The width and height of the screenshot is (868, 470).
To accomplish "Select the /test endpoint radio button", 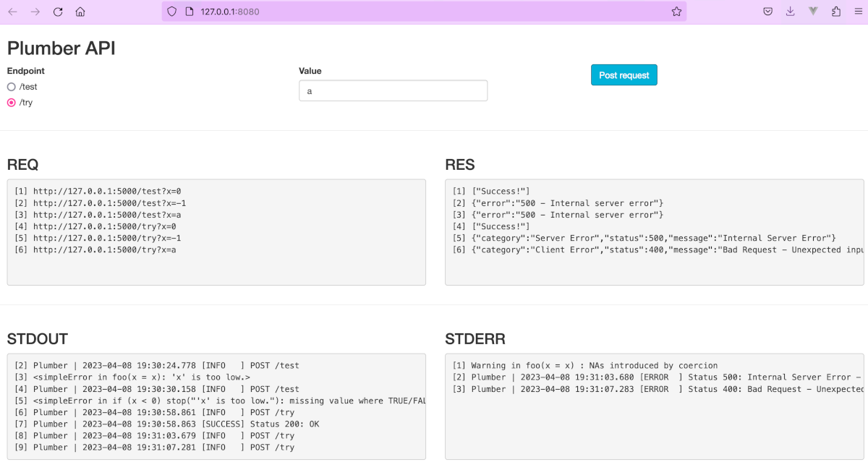I will [x=11, y=87].
